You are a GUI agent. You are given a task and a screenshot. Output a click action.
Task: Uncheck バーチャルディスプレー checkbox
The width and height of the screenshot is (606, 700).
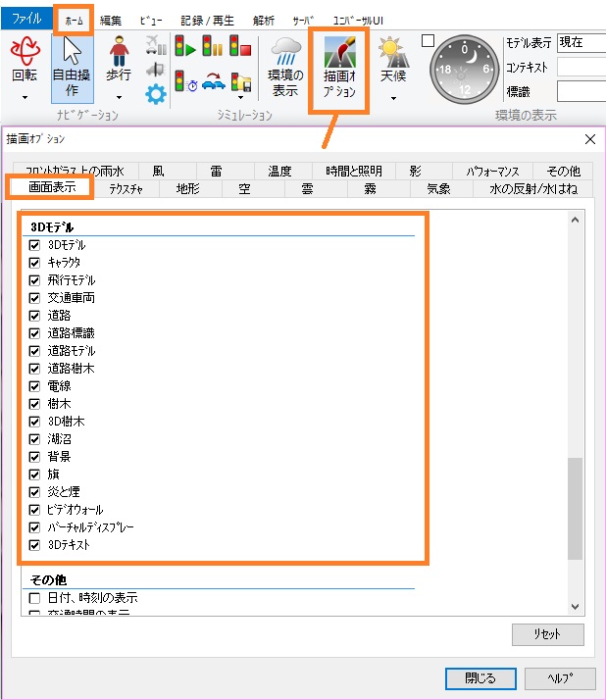(34, 527)
